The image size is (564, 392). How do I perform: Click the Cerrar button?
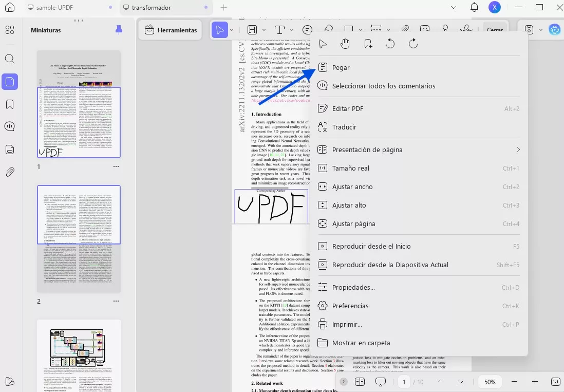(x=495, y=29)
